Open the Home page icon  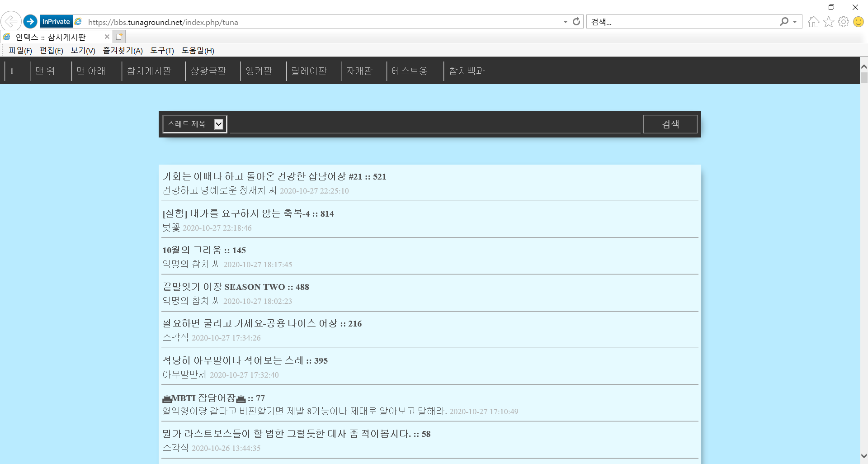click(x=813, y=22)
